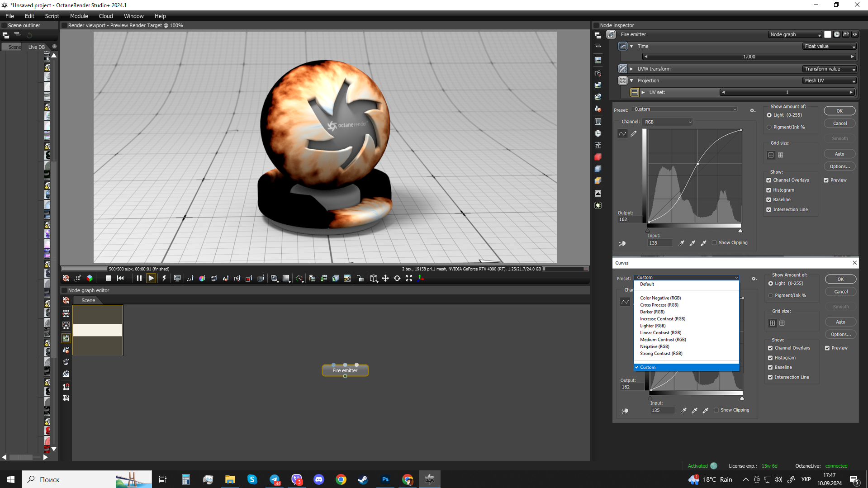Viewport: 868px width, 488px height.
Task: Open the Script menu
Action: [x=52, y=16]
